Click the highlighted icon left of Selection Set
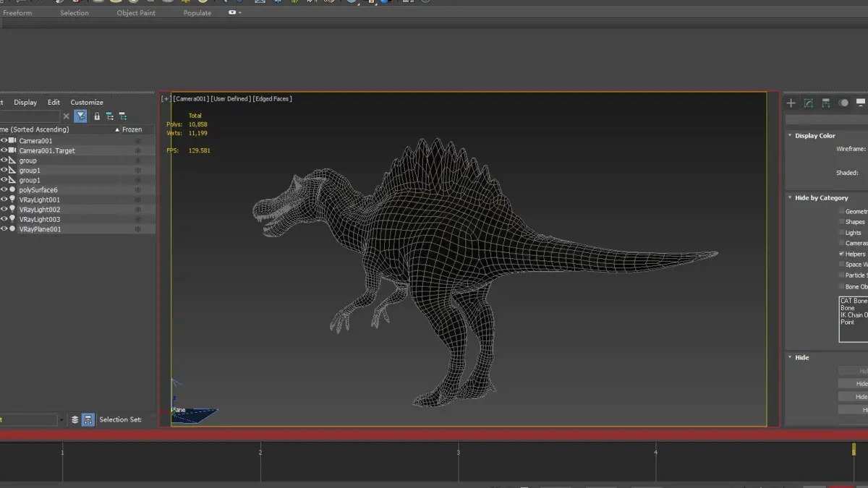Screen dimensions: 868x488 coord(88,419)
